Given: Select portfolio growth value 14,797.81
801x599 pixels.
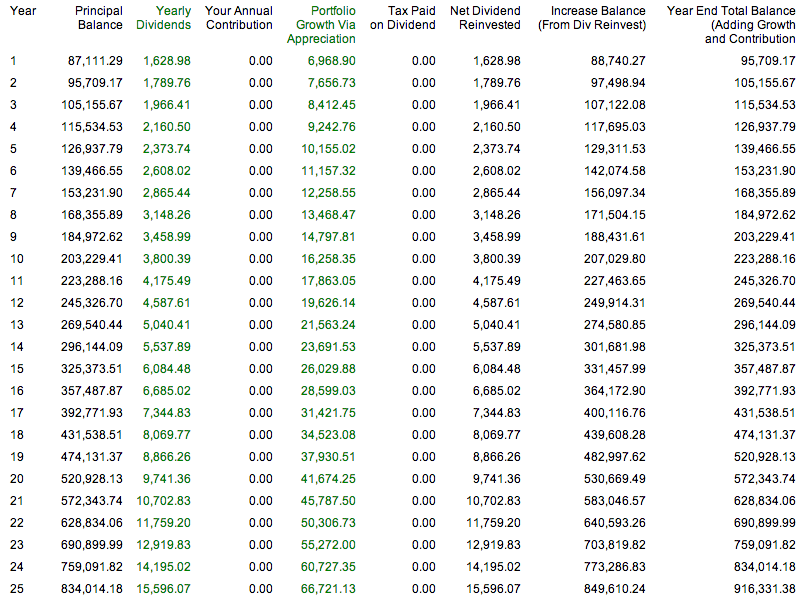Looking at the screenshot, I should [328, 236].
